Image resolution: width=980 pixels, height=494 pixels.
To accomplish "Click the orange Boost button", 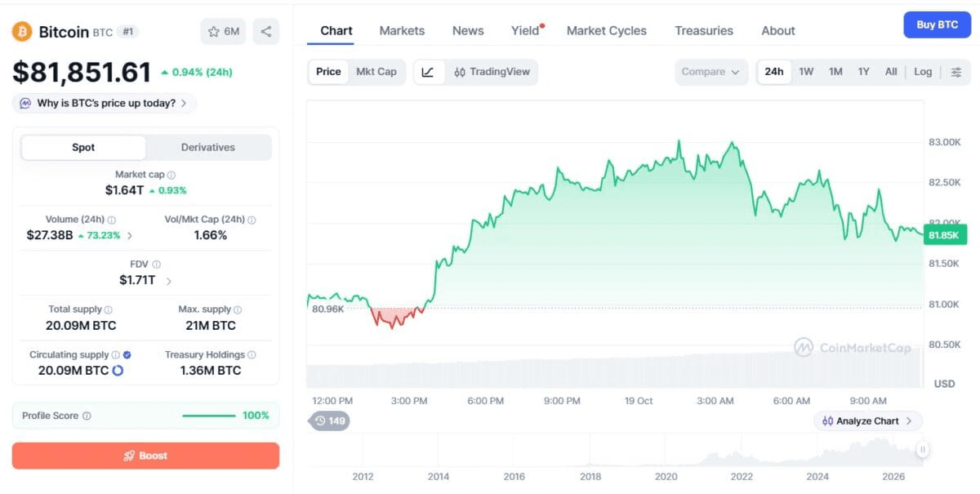I will click(145, 456).
